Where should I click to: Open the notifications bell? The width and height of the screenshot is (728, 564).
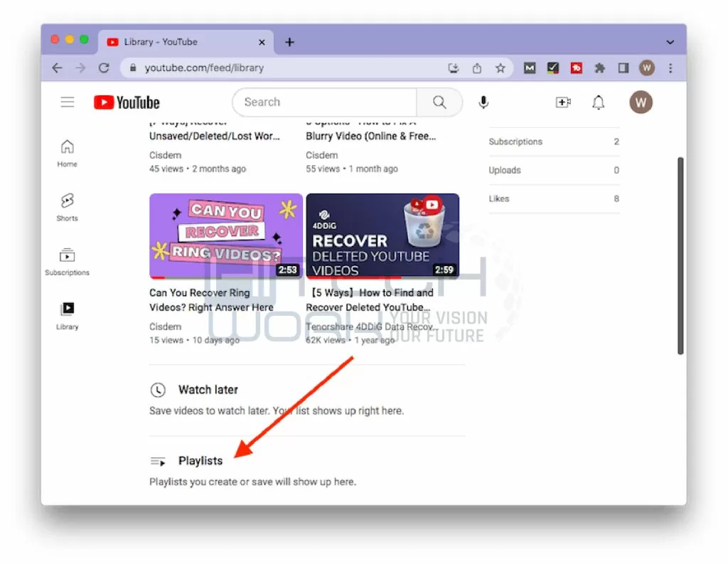599,102
